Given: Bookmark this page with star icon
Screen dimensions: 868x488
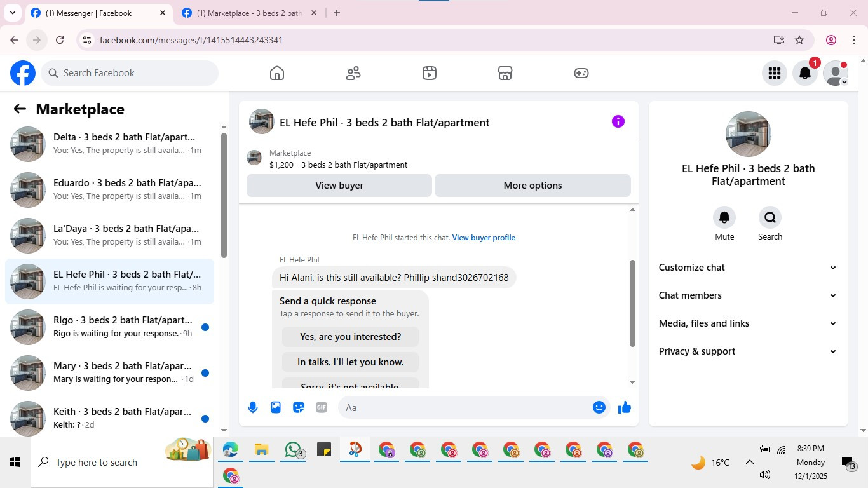Looking at the screenshot, I should point(799,40).
